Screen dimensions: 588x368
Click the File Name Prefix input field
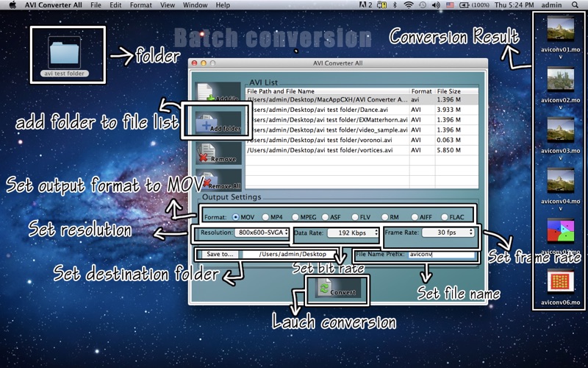441,254
